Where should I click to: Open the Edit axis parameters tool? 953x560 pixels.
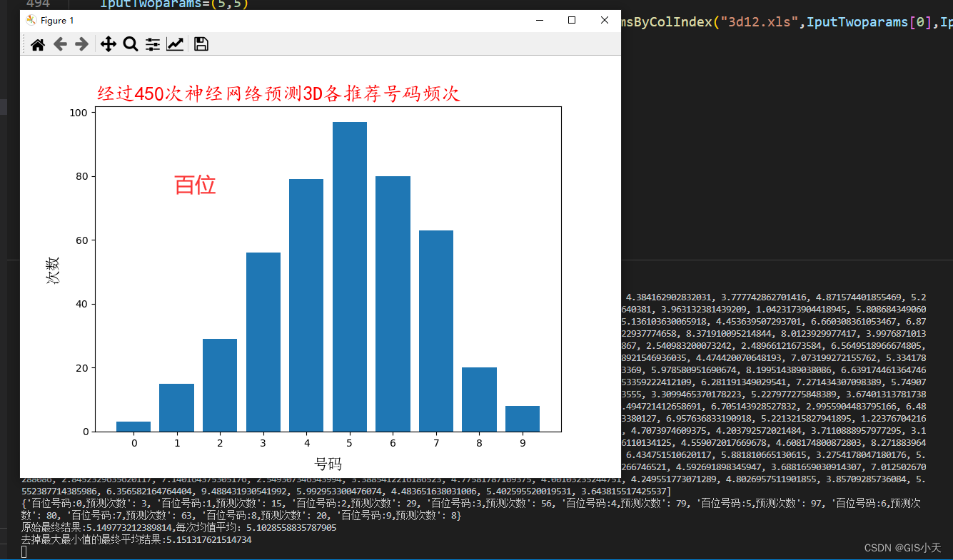click(x=175, y=44)
